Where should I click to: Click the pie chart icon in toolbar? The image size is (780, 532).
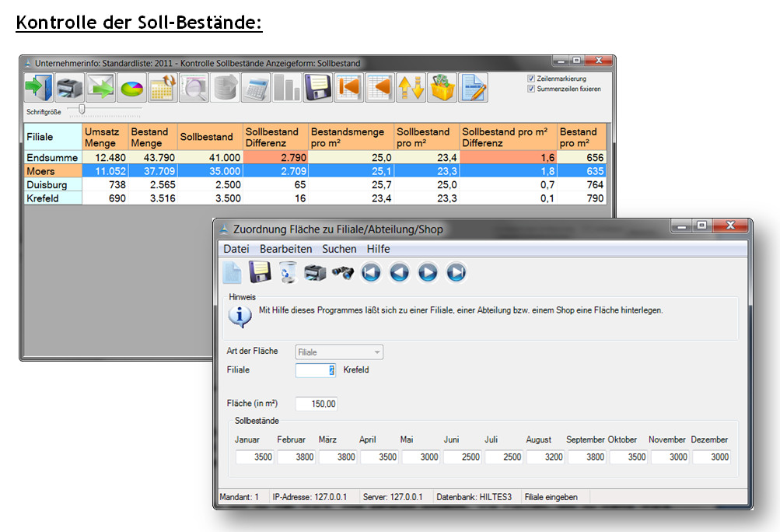tap(131, 88)
